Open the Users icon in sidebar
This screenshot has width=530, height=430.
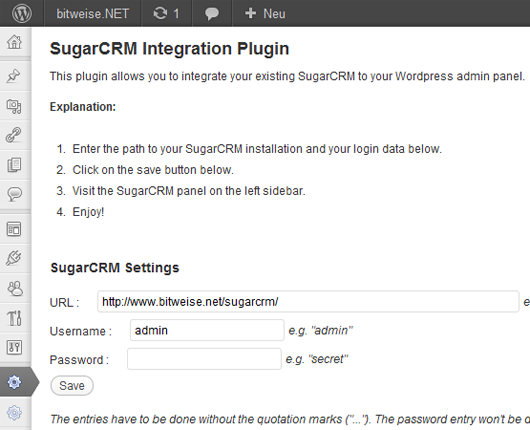15,288
